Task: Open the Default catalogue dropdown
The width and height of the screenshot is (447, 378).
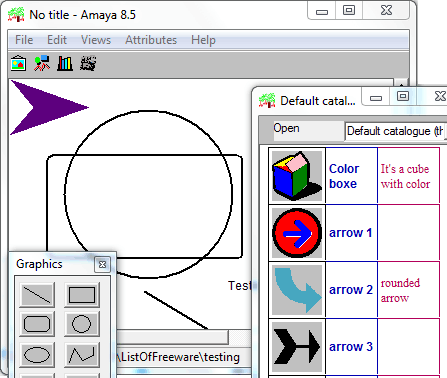Action: point(396,131)
